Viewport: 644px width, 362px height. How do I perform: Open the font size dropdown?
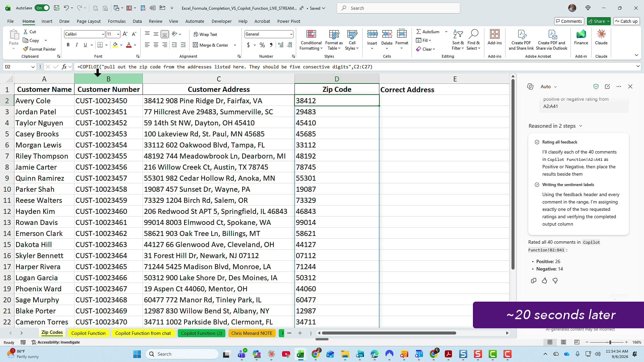[x=118, y=34]
